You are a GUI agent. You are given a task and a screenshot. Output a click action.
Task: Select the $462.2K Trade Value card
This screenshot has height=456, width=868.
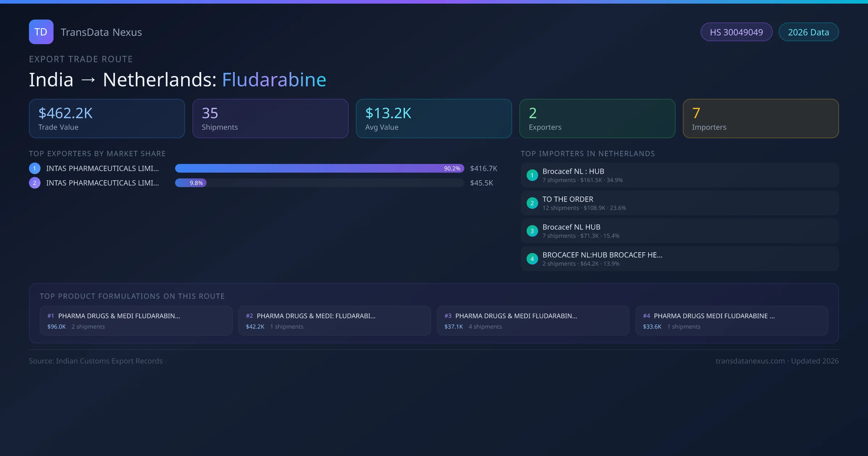coord(107,119)
